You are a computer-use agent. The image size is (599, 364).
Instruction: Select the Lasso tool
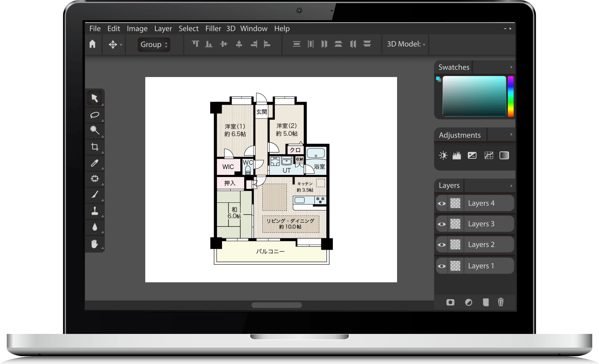95,115
